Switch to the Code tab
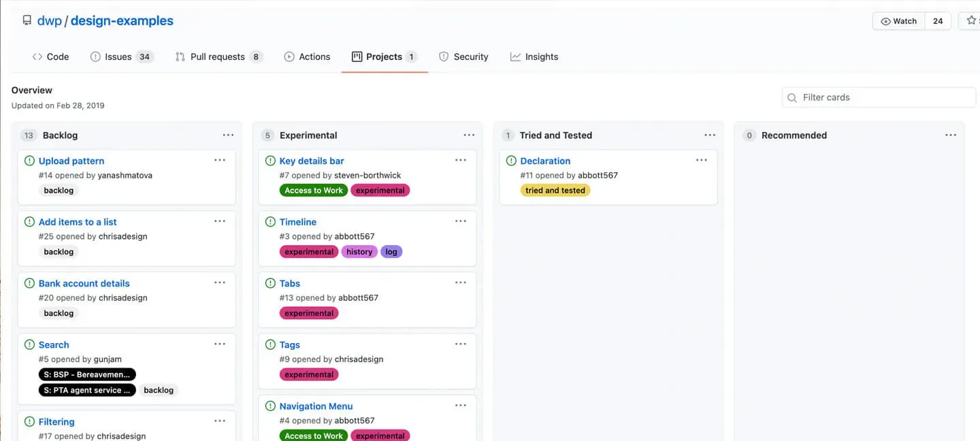Viewport: 980px width, 441px height. tap(50, 56)
